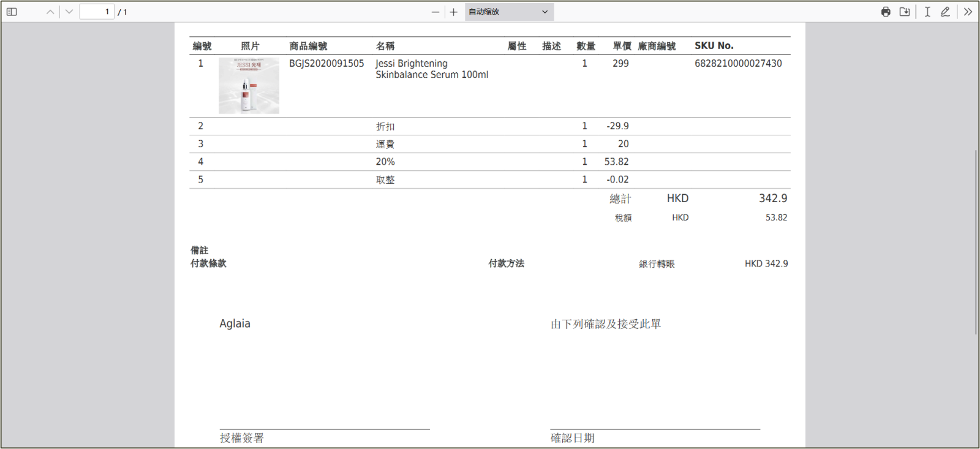Go to next page arrow
980x449 pixels.
pos(69,12)
